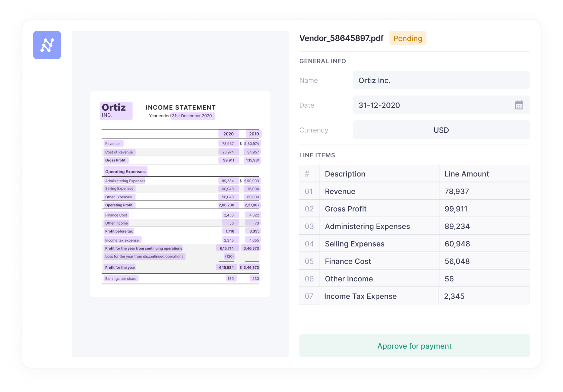Click the Ortiz Inc. logo in document

click(x=116, y=111)
